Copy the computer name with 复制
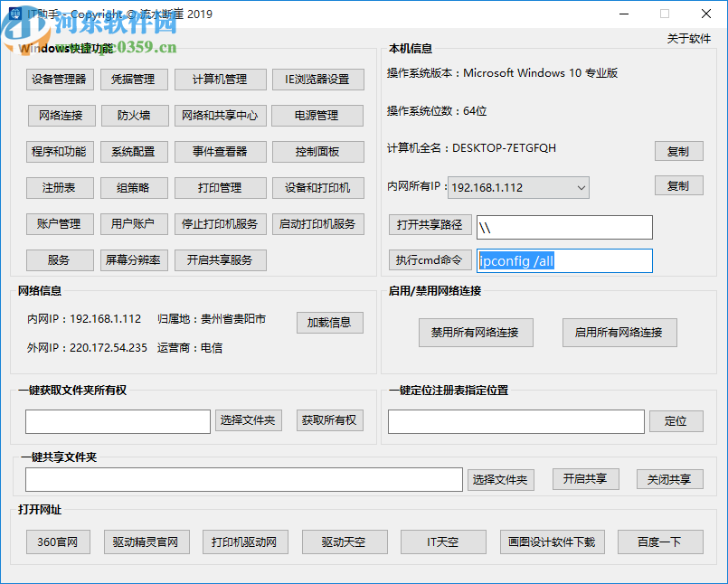 click(x=678, y=151)
